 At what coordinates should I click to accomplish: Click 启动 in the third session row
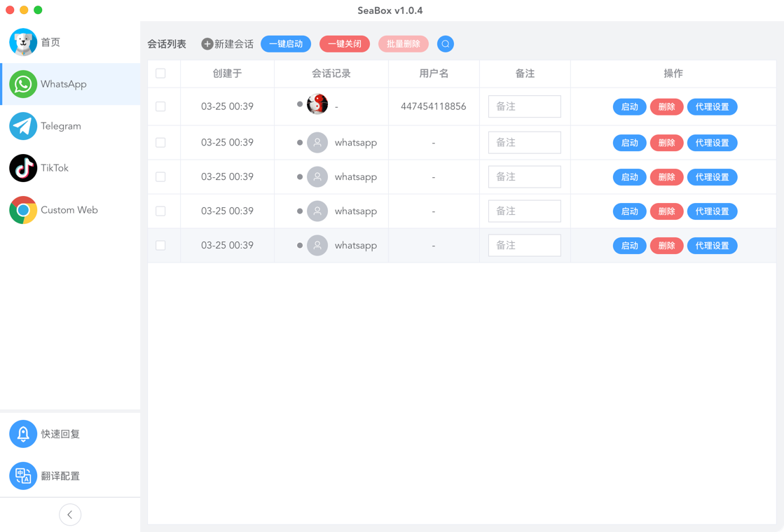(629, 177)
